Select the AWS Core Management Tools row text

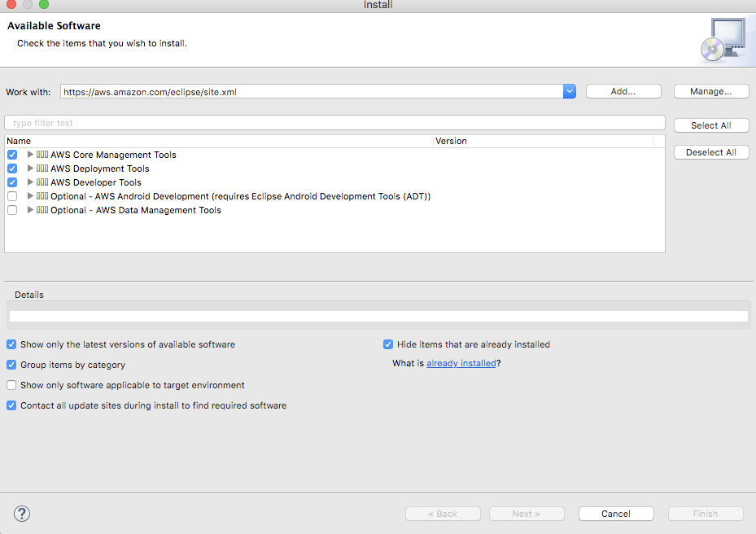coord(113,155)
